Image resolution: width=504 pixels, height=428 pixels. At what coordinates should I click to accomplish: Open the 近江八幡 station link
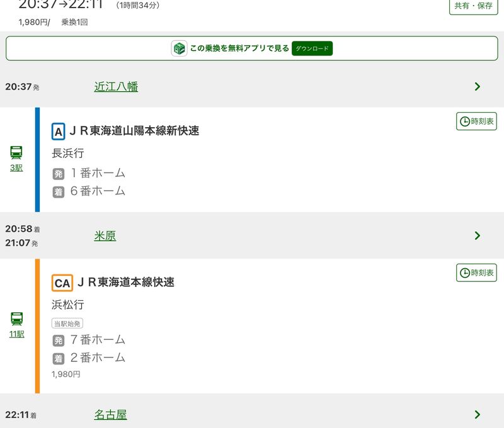[116, 87]
